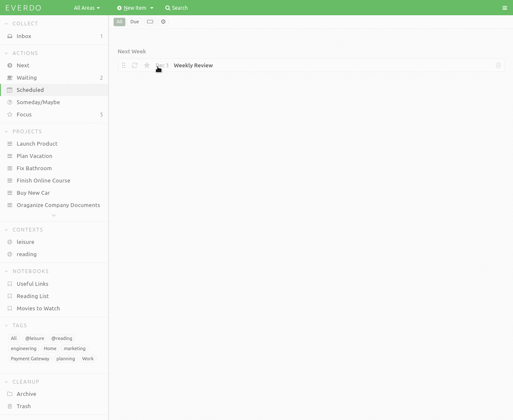The image size is (513, 420).
Task: Select the Weekly Review task title
Action: [193, 65]
